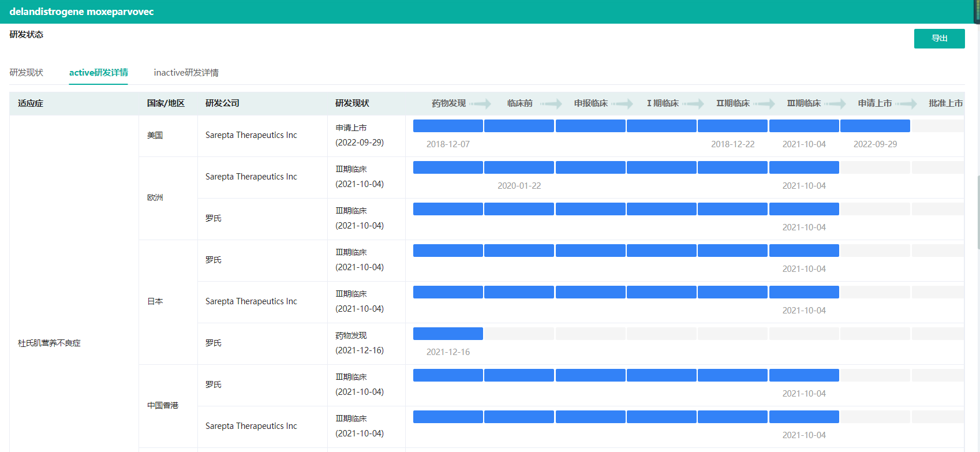980x452 pixels.
Task: Click the 杜氏肌营养不良症 indication cell
Action: tap(50, 343)
